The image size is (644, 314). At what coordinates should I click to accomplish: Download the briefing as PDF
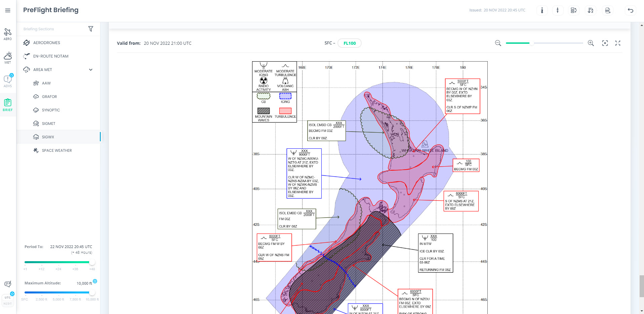pyautogui.click(x=607, y=10)
